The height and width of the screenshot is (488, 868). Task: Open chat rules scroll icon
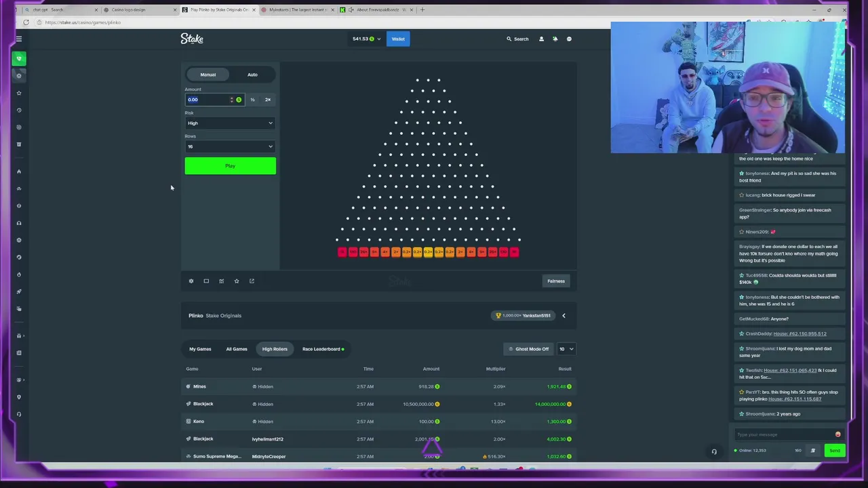point(812,450)
